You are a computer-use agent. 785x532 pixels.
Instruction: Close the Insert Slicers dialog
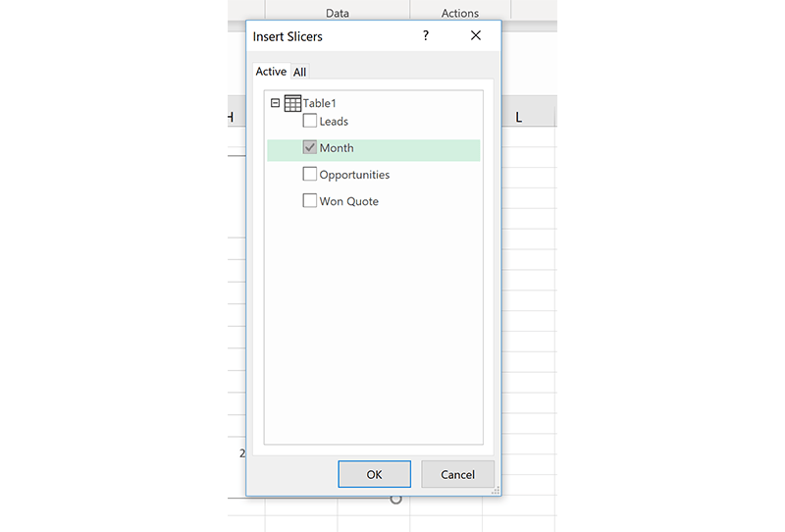coord(476,35)
